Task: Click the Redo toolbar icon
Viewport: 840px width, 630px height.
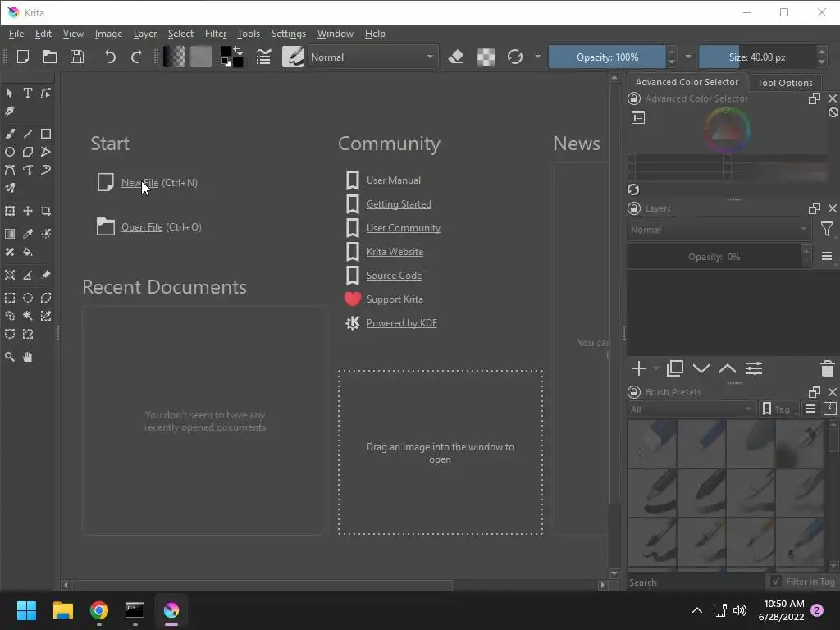Action: pos(137,57)
